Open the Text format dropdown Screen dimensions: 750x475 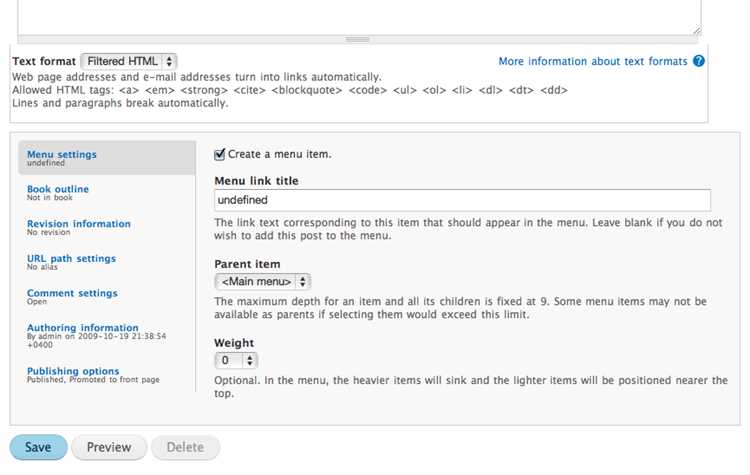(129, 61)
